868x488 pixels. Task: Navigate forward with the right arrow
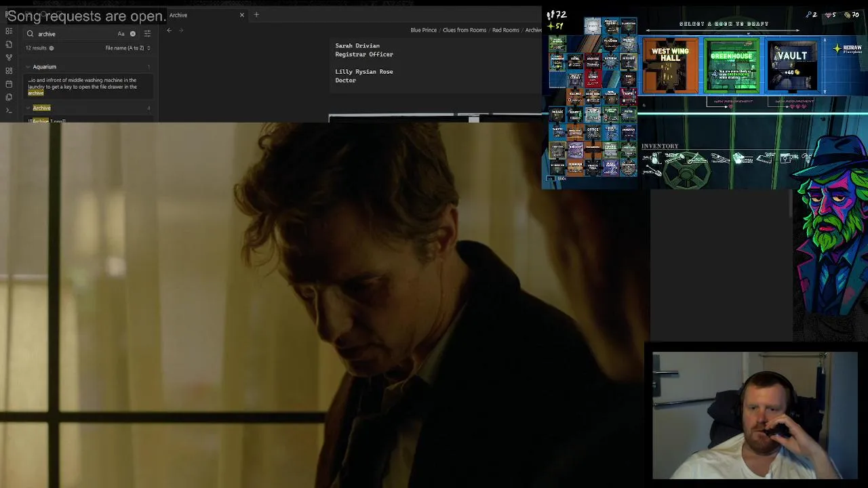pos(181,30)
